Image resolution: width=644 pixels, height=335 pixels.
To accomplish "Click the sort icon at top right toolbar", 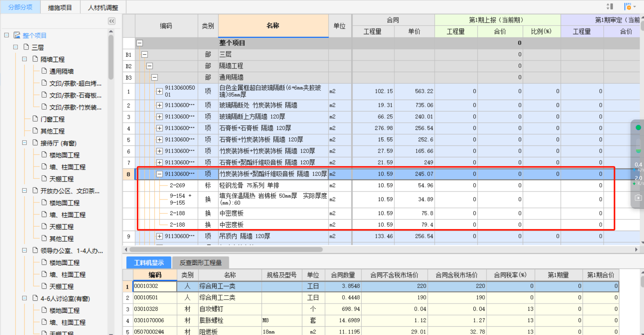I will (610, 6).
